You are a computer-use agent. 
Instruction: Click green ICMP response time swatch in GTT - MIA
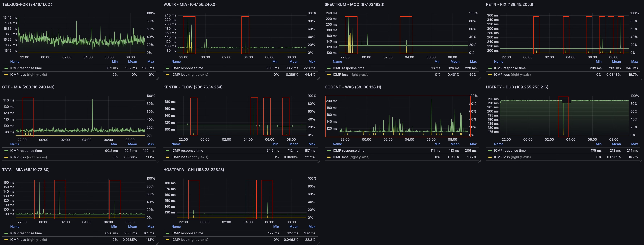pos(6,151)
